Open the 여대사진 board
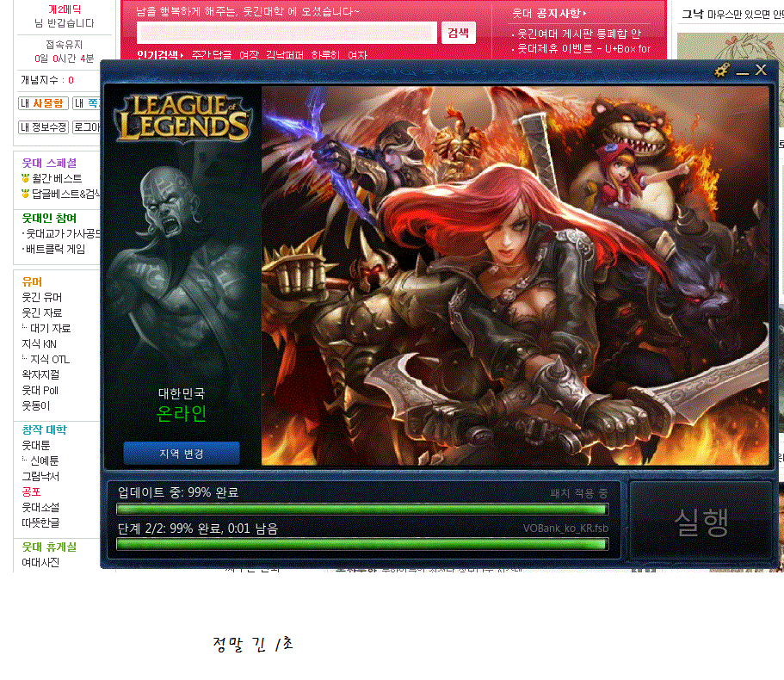 click(40, 562)
